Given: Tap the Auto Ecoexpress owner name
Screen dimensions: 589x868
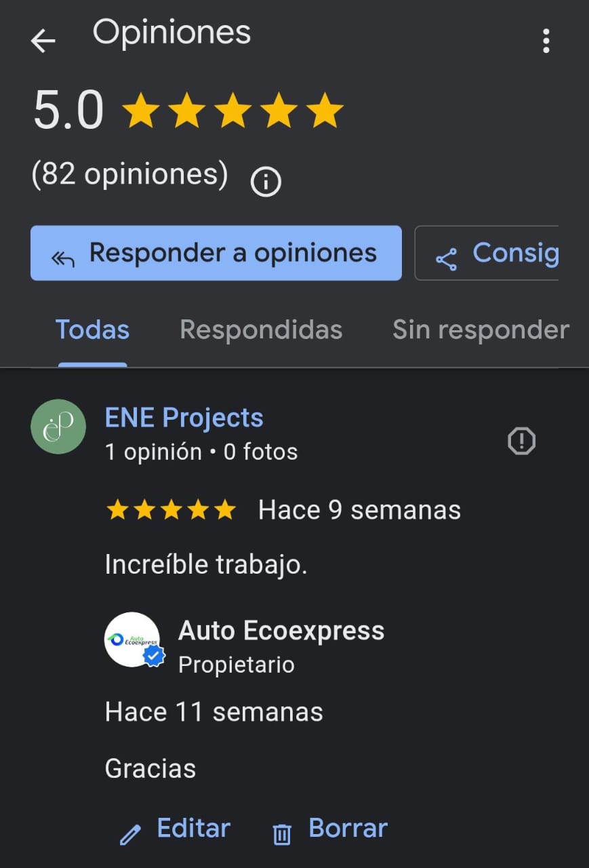Looking at the screenshot, I should 281,631.
